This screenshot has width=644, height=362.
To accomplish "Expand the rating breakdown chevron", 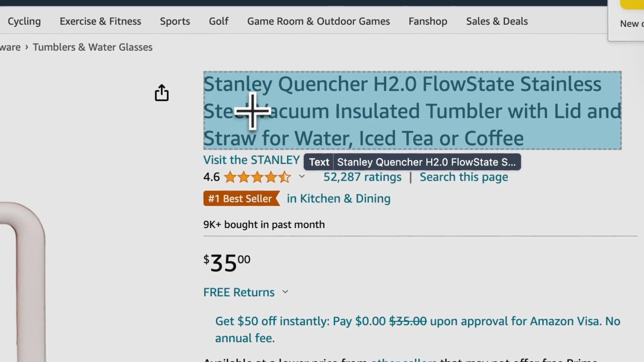I will (x=302, y=176).
